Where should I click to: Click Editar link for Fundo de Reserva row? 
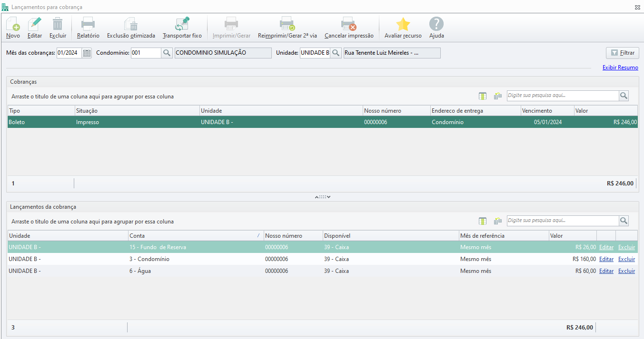click(x=606, y=247)
